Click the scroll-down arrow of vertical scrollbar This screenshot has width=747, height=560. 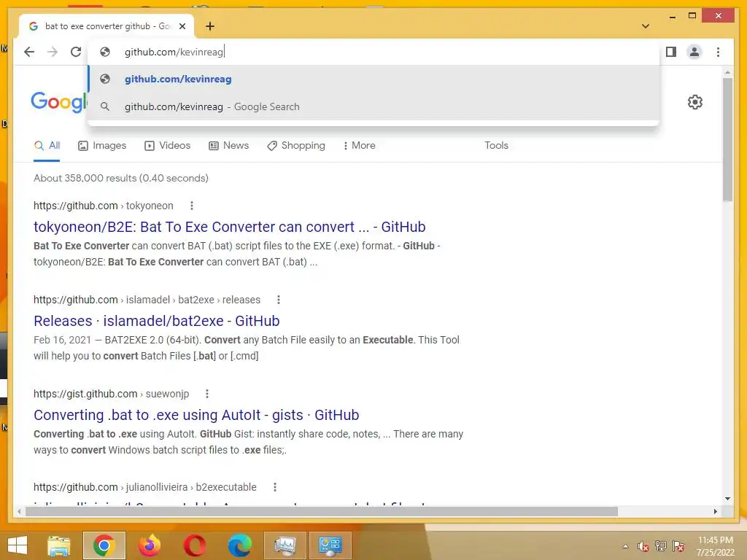click(727, 499)
